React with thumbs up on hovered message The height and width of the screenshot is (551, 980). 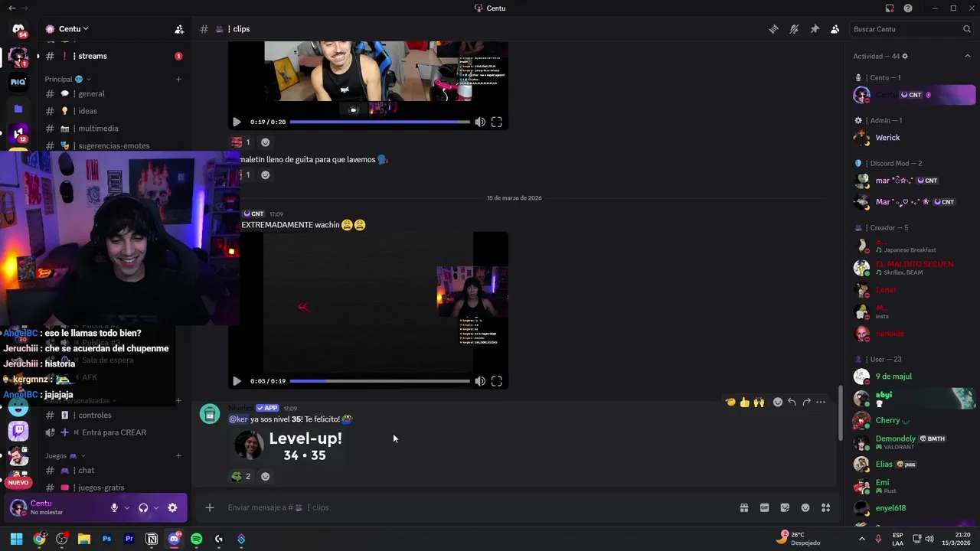click(x=744, y=402)
